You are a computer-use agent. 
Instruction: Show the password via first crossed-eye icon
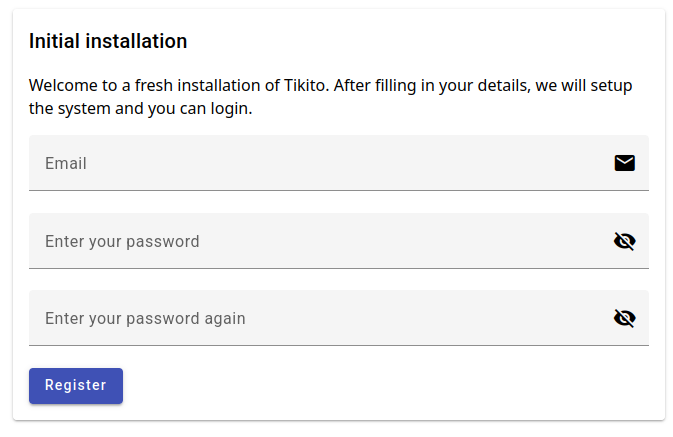coord(624,241)
